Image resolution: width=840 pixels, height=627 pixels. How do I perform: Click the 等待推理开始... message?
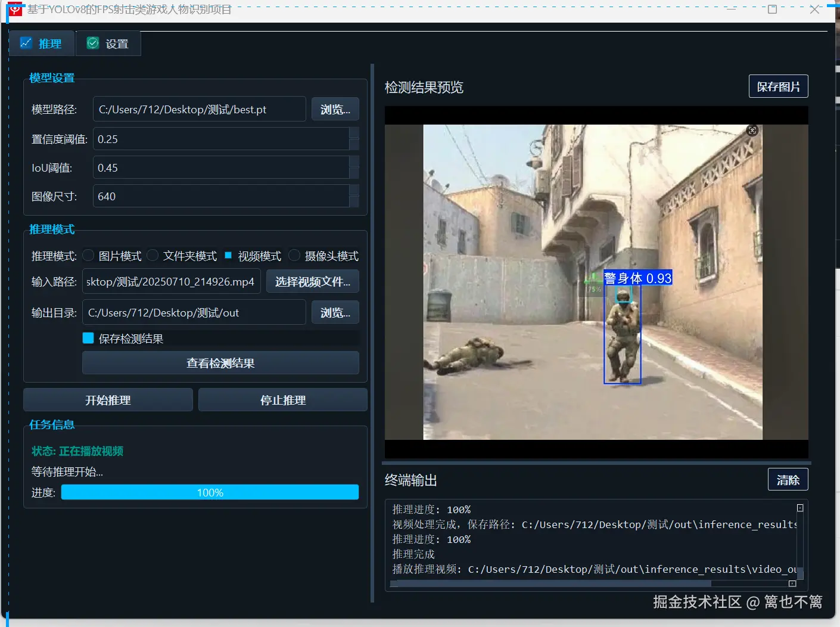(67, 472)
